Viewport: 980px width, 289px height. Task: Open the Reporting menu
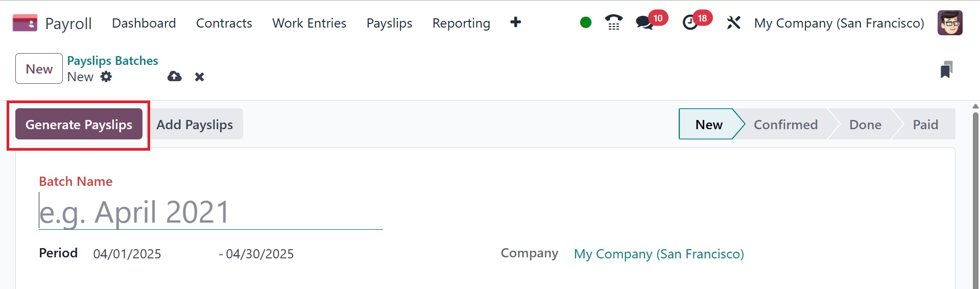tap(461, 23)
